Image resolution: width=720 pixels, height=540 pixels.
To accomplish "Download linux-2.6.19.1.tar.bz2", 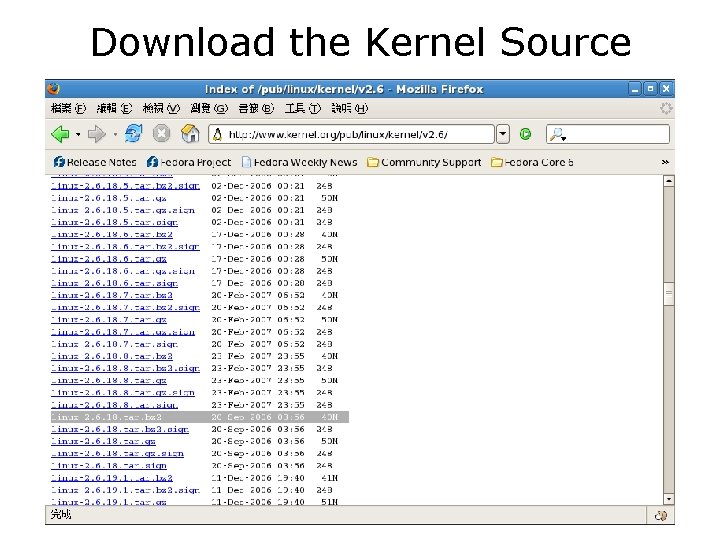I will point(112,478).
